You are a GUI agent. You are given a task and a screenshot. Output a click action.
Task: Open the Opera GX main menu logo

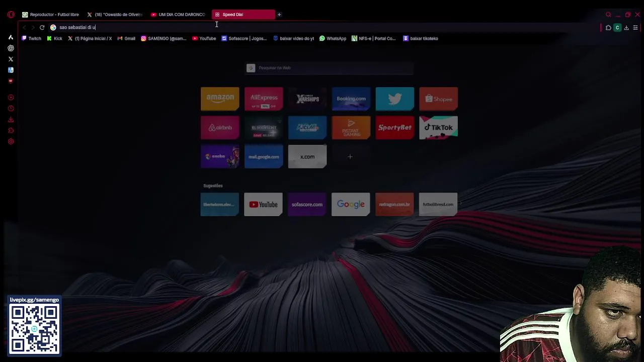(x=11, y=15)
